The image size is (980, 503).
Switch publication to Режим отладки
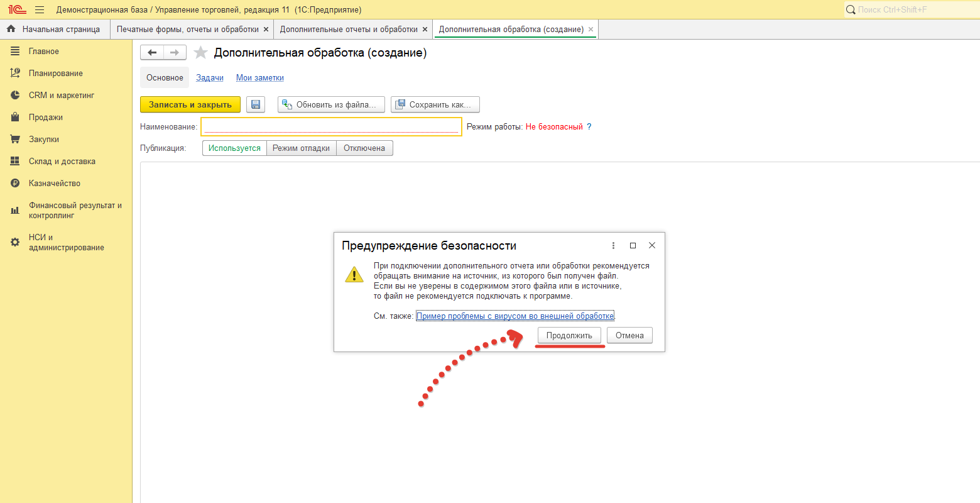[x=301, y=148]
